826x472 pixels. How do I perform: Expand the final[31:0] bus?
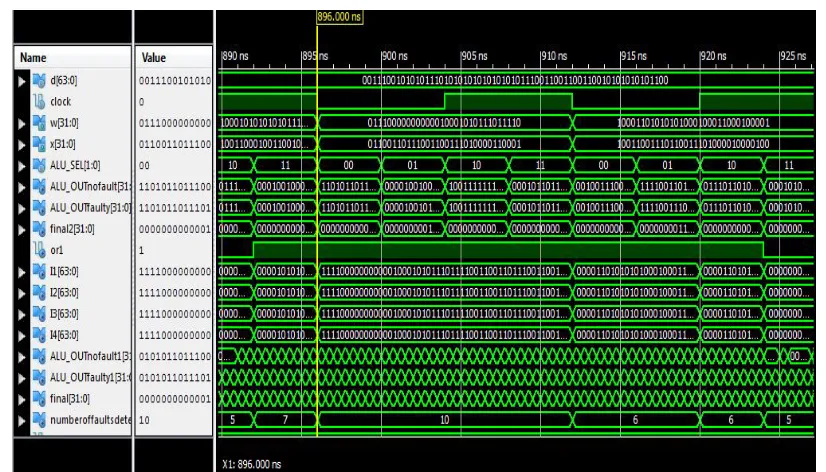pos(22,399)
